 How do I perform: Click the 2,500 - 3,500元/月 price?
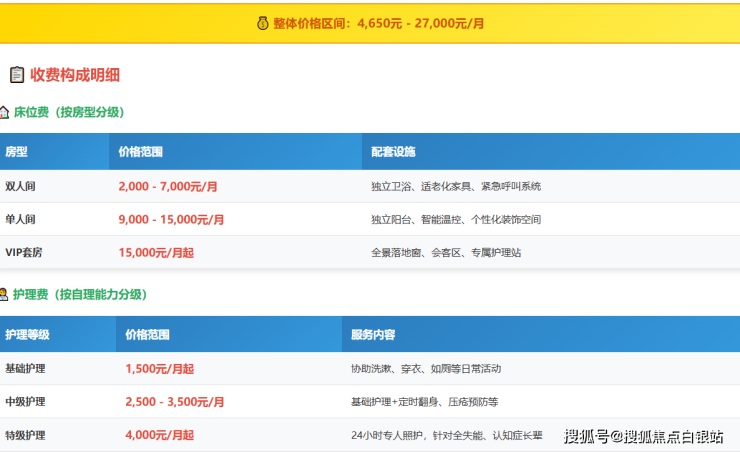(175, 402)
